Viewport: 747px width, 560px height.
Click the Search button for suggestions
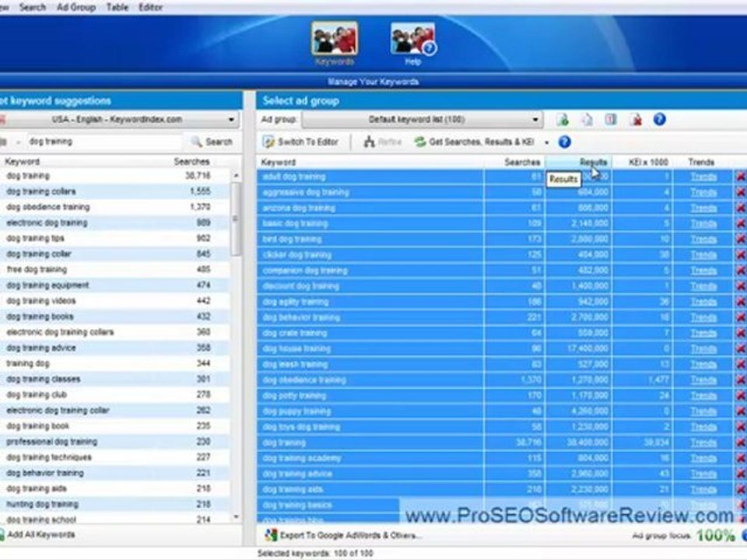point(212,142)
